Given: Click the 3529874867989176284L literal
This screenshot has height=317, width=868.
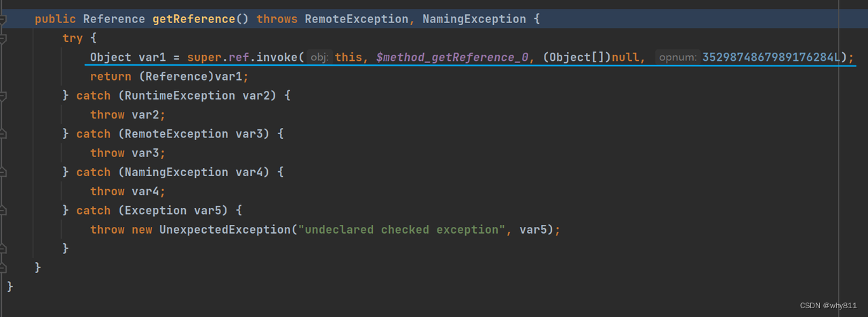Looking at the screenshot, I should (772, 57).
